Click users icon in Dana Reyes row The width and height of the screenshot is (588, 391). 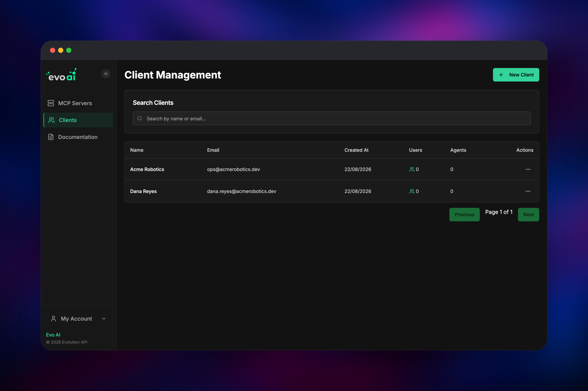tap(412, 191)
